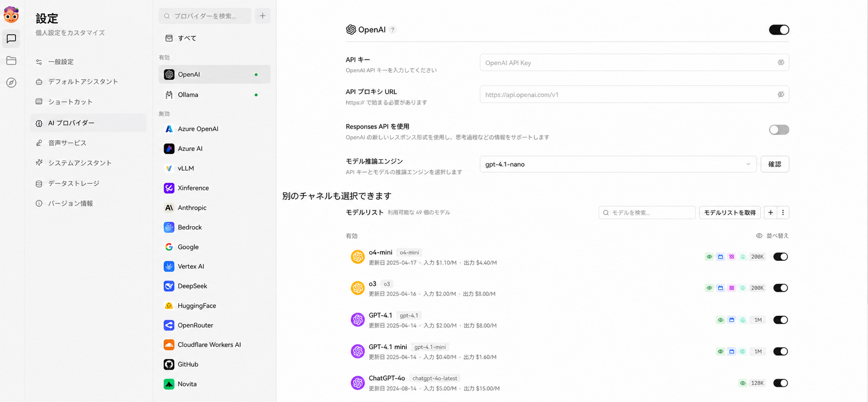Screen dimensions: 868x402
Task: Select the OpenRouter provider
Action: pyautogui.click(x=215, y=325)
